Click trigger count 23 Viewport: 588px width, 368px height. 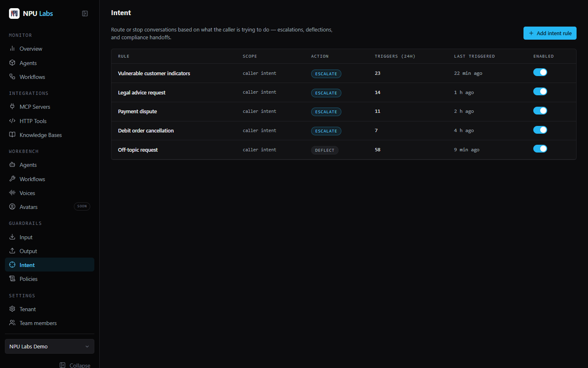[378, 73]
